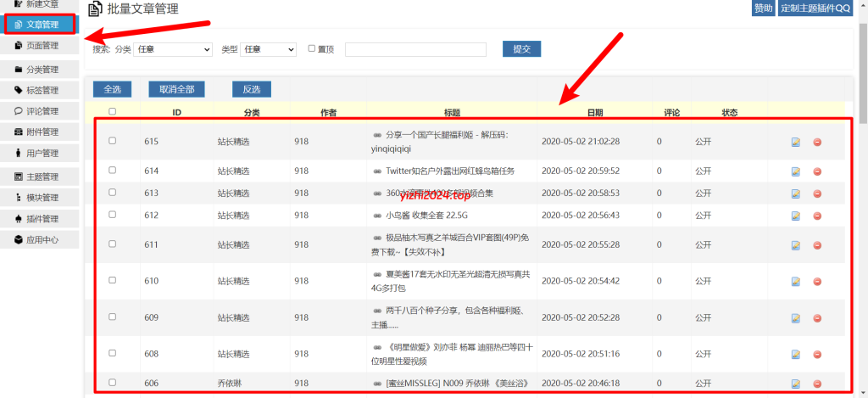Go to 插件管理 in the sidebar
Viewport: 868px width, 398px height.
41,219
